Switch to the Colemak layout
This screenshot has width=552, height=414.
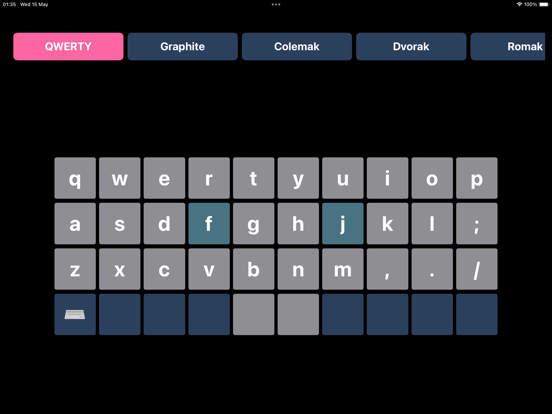(297, 46)
